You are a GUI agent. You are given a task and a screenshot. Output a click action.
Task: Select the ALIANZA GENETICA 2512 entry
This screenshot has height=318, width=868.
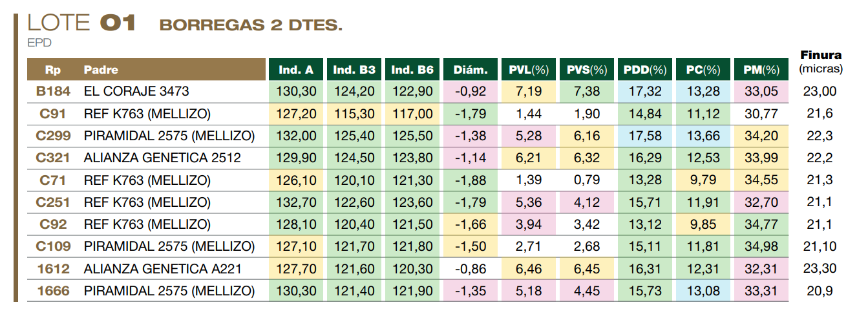[162, 158]
